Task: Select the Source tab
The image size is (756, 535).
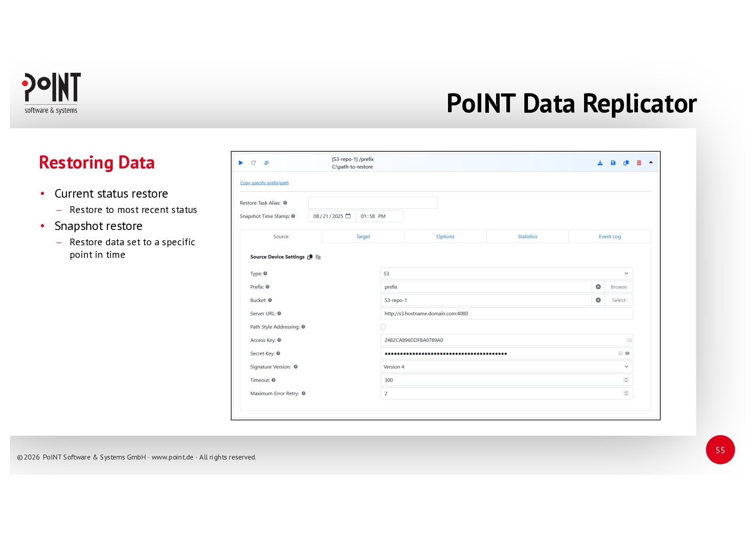Action: click(281, 237)
